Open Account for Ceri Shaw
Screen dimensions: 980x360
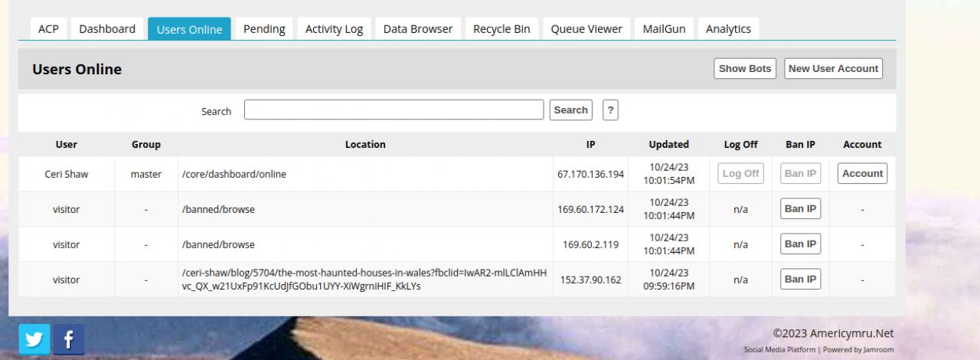pyautogui.click(x=862, y=174)
